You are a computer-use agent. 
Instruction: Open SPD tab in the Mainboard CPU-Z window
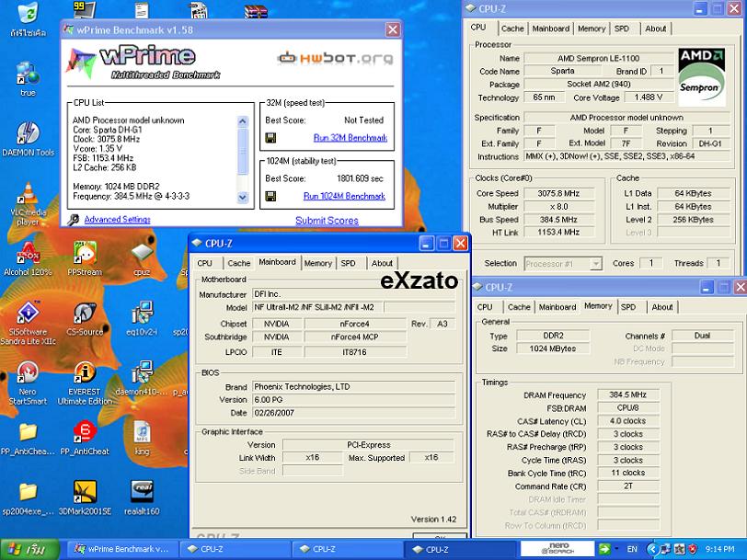348,263
